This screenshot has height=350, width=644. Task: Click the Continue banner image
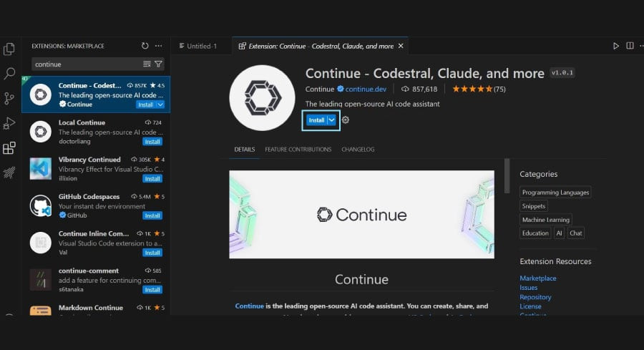(361, 215)
